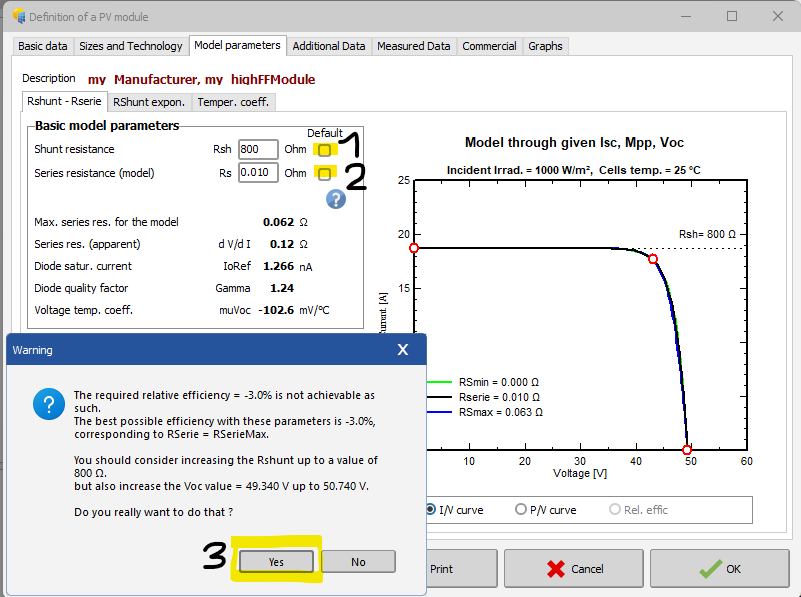This screenshot has width=801, height=597.
Task: Open the Sizes and Technology tab
Action: point(131,46)
